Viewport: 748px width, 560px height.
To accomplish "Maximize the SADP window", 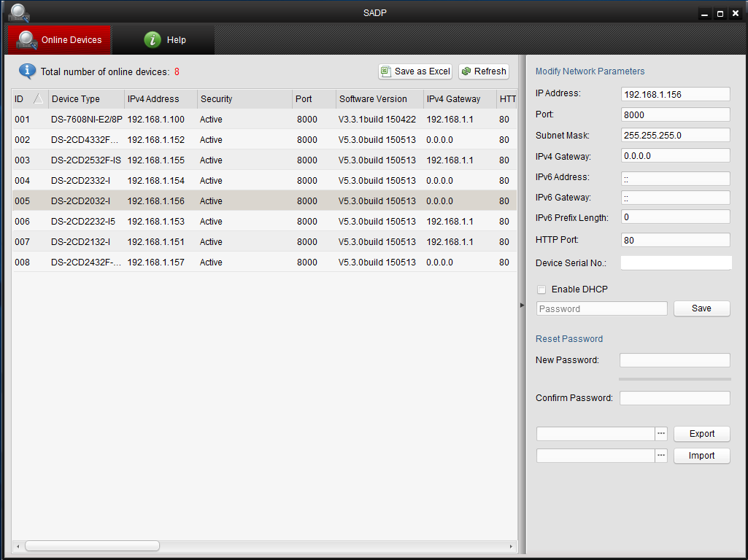I will (720, 13).
